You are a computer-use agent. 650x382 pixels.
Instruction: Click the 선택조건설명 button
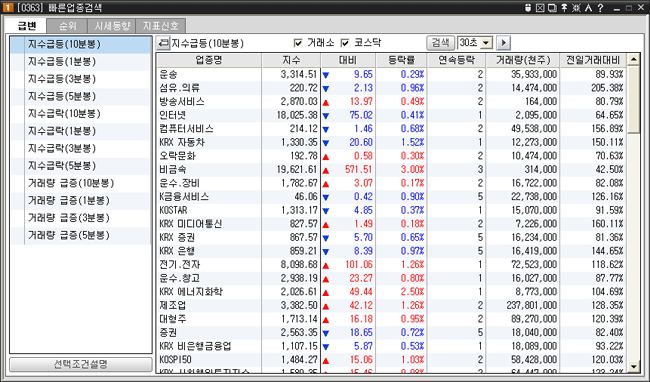tap(81, 364)
